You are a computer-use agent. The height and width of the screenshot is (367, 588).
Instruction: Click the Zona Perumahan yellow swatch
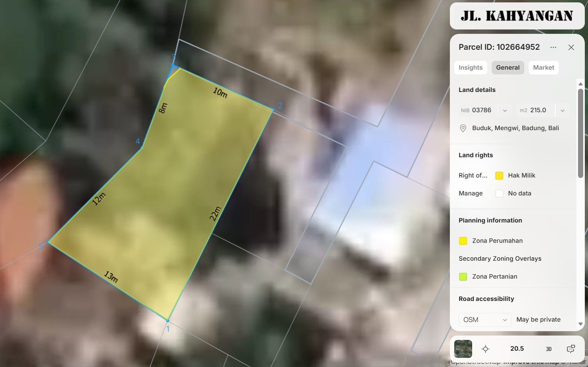tap(463, 241)
